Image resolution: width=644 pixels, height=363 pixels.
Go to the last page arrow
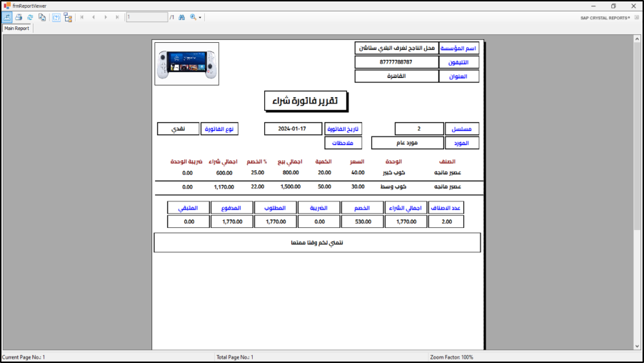(x=117, y=17)
